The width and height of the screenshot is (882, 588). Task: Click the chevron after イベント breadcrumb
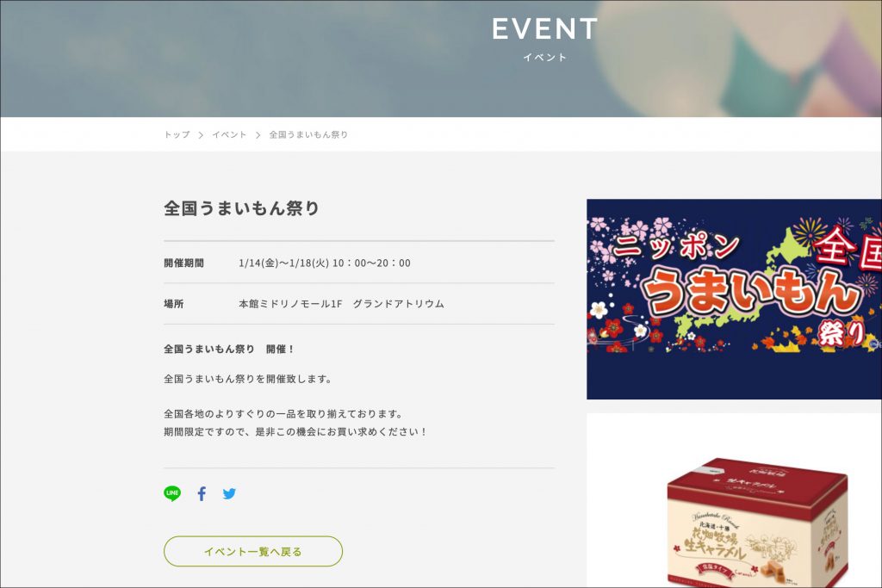[258, 135]
